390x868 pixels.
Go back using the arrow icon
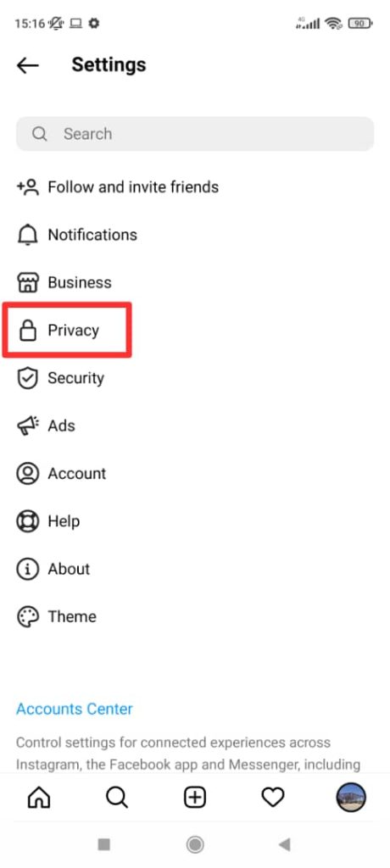28,65
